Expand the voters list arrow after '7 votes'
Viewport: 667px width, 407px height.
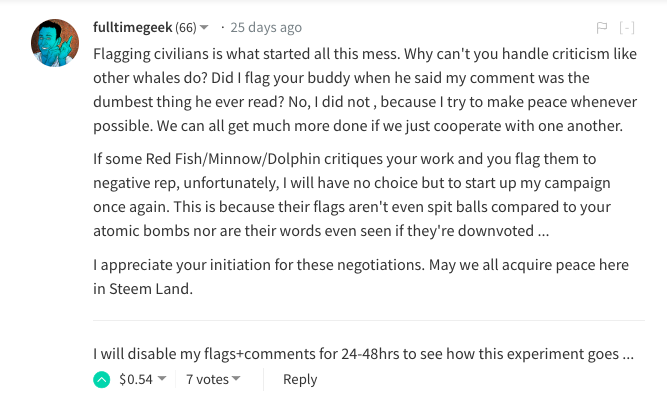[237, 379]
